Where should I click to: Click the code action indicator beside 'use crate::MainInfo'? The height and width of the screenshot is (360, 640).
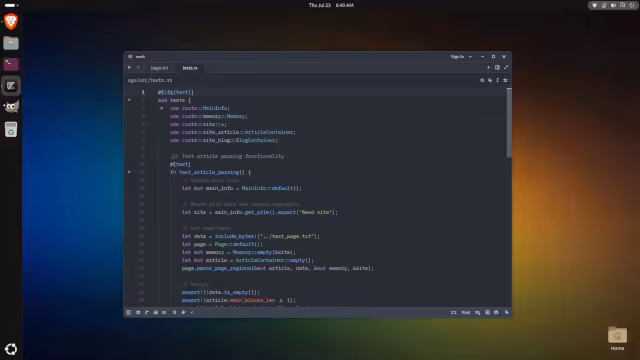tap(162, 108)
